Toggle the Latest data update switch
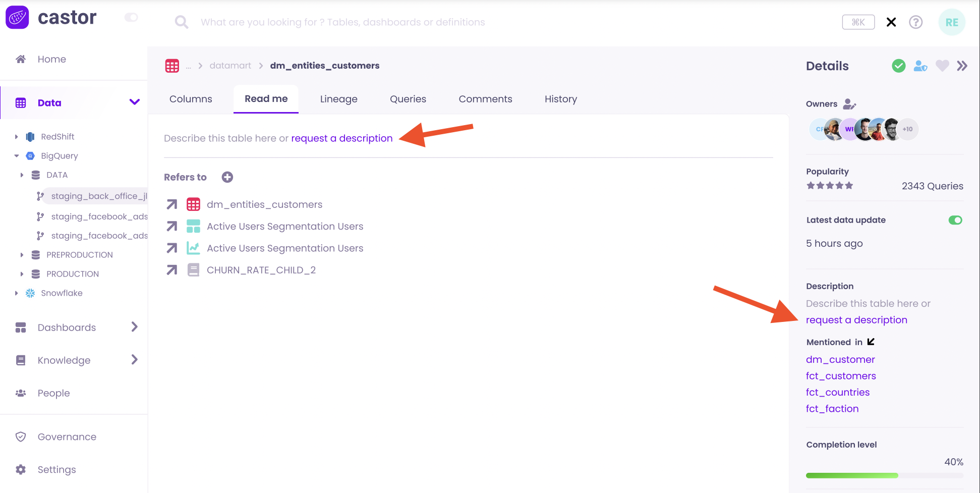980x493 pixels. click(955, 220)
